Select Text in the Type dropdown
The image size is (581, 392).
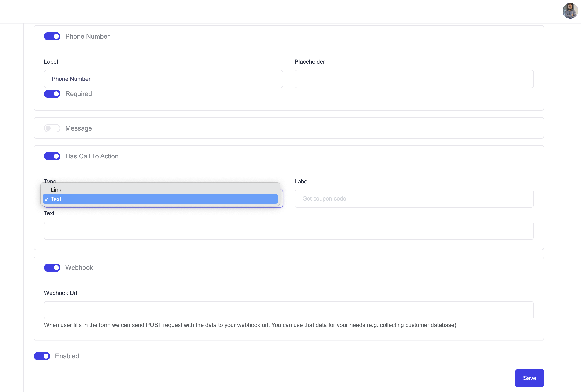(160, 199)
